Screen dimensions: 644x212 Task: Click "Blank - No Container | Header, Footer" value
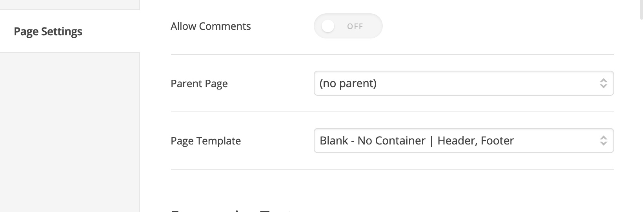point(417,141)
